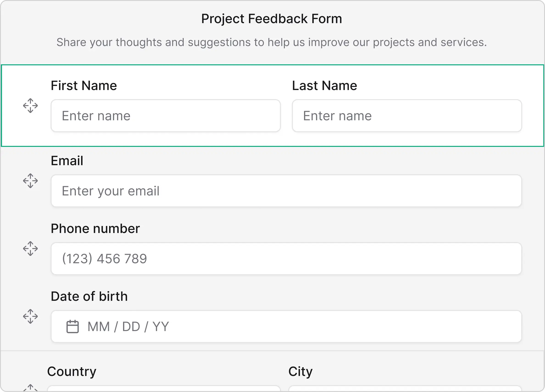Click the move handle beside Country row
Screen dimensions: 545x392
[x=30, y=388]
